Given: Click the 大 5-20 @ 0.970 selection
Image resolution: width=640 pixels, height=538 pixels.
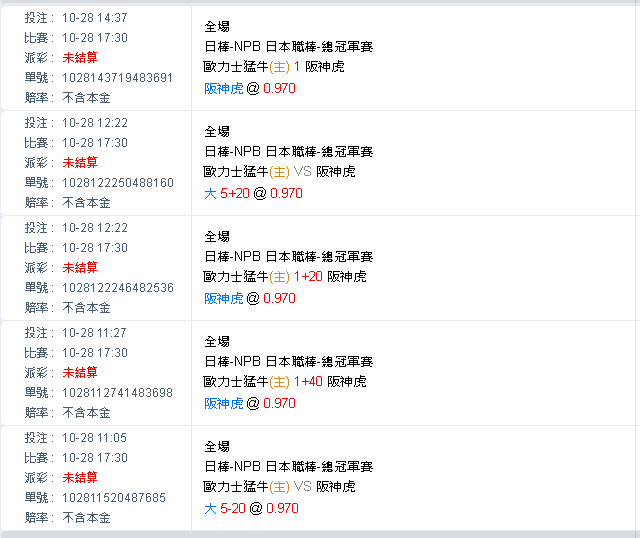Looking at the screenshot, I should (x=251, y=508).
